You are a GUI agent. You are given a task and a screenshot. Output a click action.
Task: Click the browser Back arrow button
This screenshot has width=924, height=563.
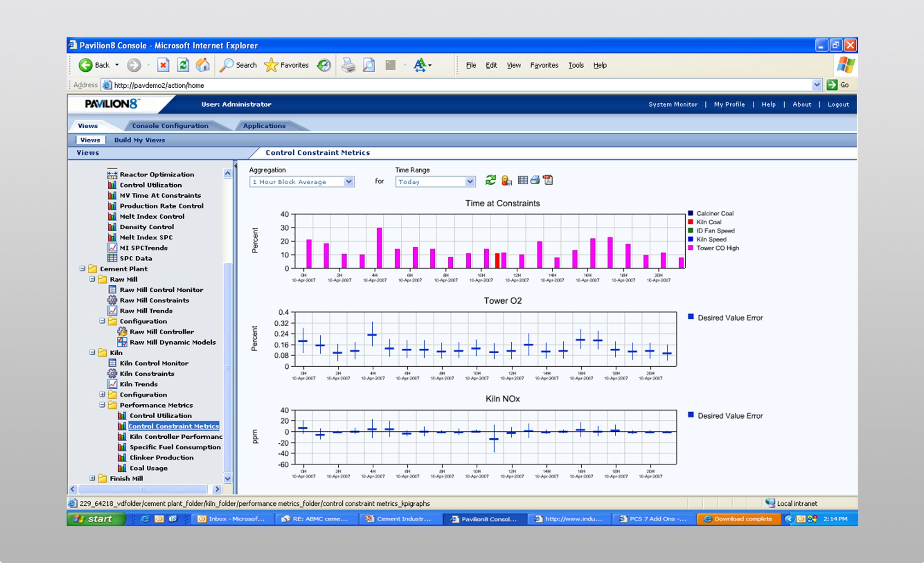click(x=94, y=65)
